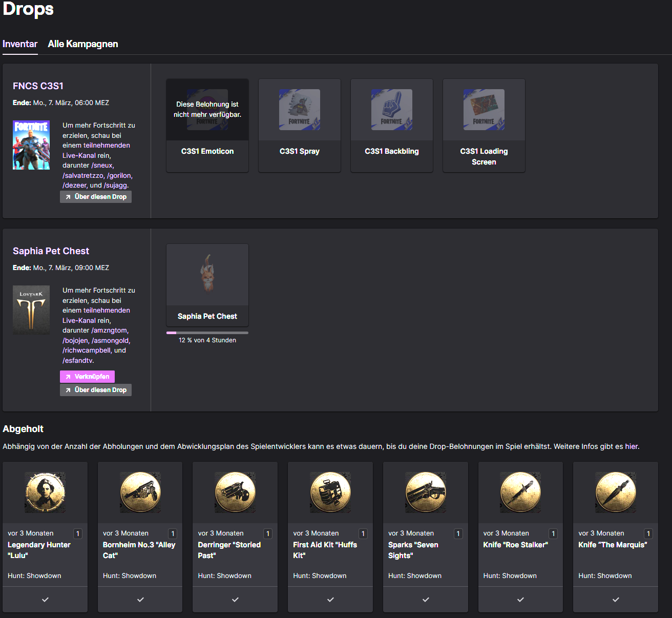Click the Sparks "Seven Sights" title text

413,550
